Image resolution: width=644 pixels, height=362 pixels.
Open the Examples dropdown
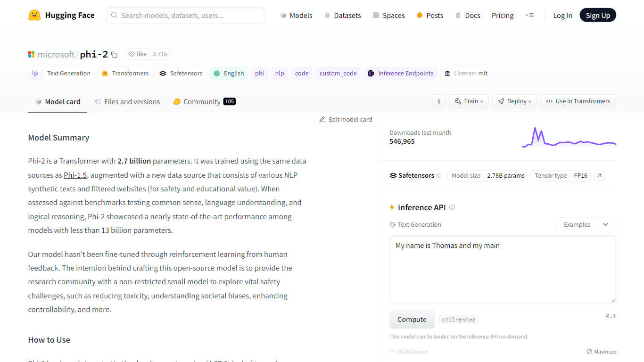click(586, 225)
